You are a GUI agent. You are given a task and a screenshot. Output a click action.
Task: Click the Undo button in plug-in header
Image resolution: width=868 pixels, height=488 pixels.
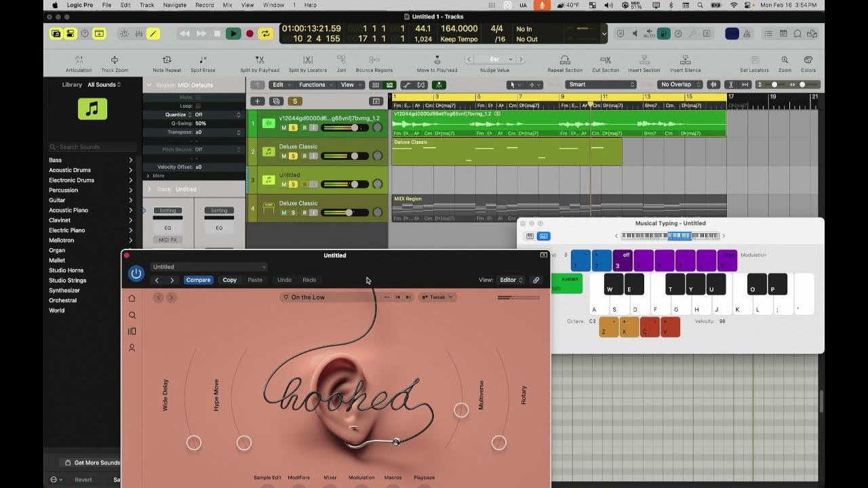[x=284, y=280]
